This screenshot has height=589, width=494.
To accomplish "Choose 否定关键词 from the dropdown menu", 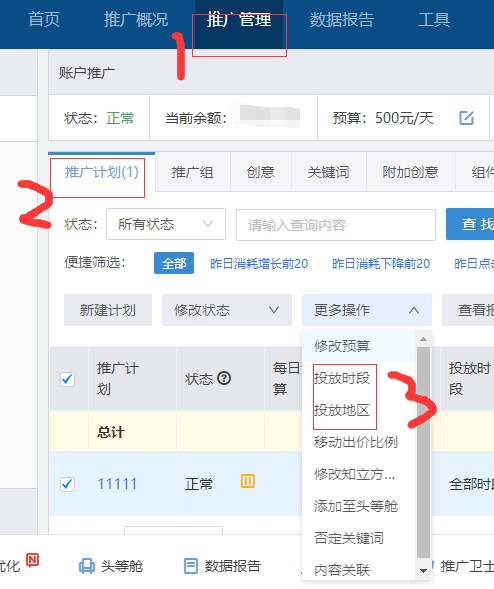I will pyautogui.click(x=358, y=538).
